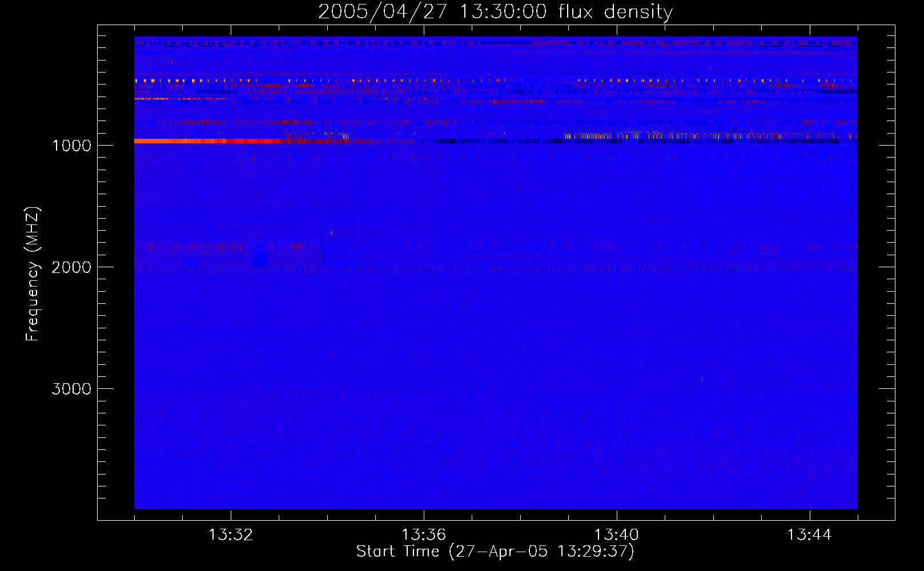Image resolution: width=924 pixels, height=571 pixels.
Task: Click the time tick label "13:32"
Action: click(x=231, y=535)
